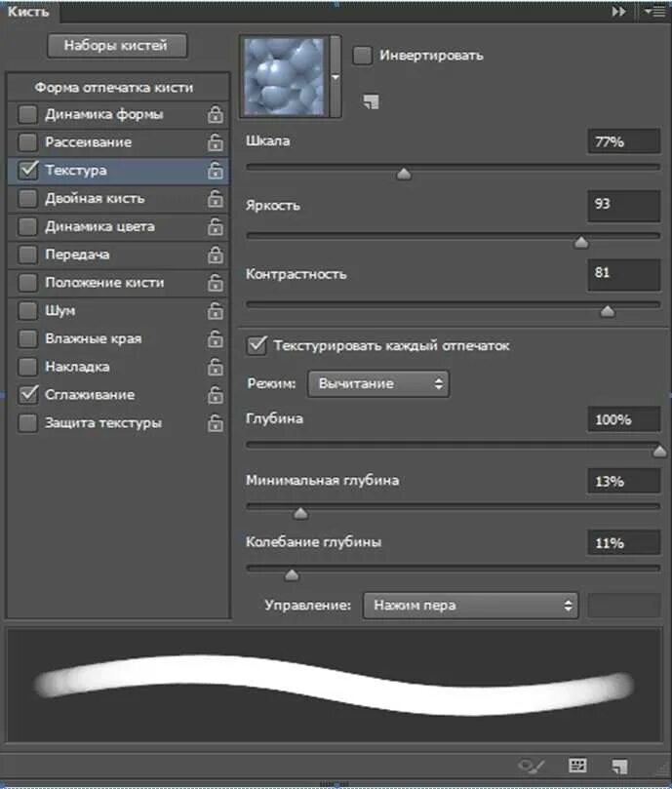
Task: Toggle the lock for Двойная кисть
Action: pyautogui.click(x=216, y=199)
